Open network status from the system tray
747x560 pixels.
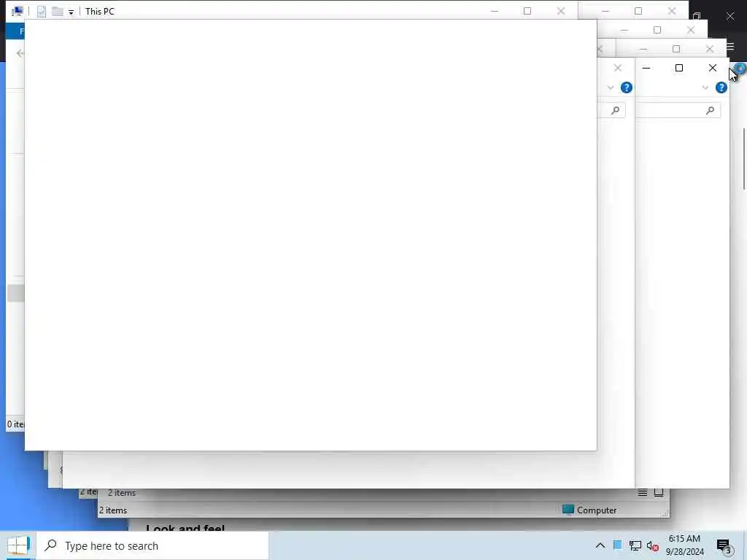pos(635,545)
